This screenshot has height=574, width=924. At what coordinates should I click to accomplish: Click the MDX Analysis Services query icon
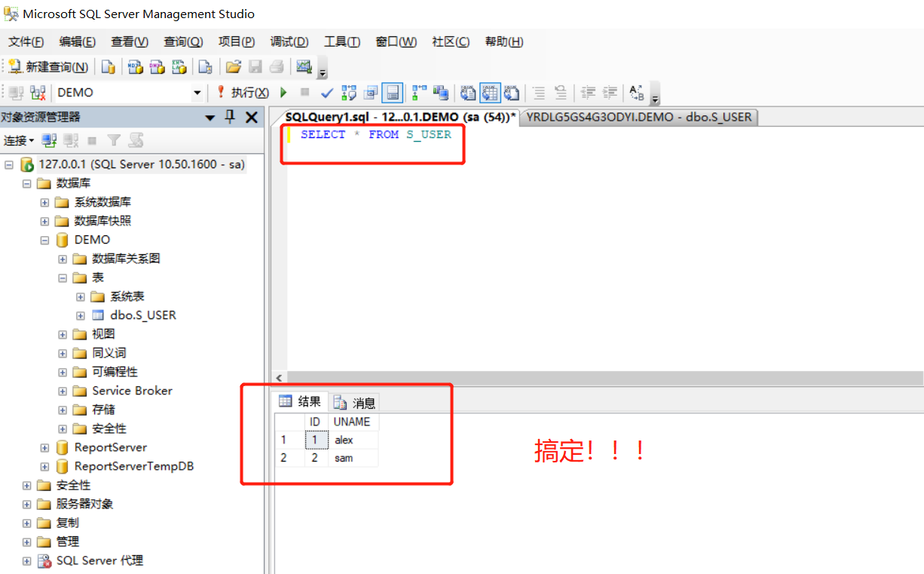(135, 67)
